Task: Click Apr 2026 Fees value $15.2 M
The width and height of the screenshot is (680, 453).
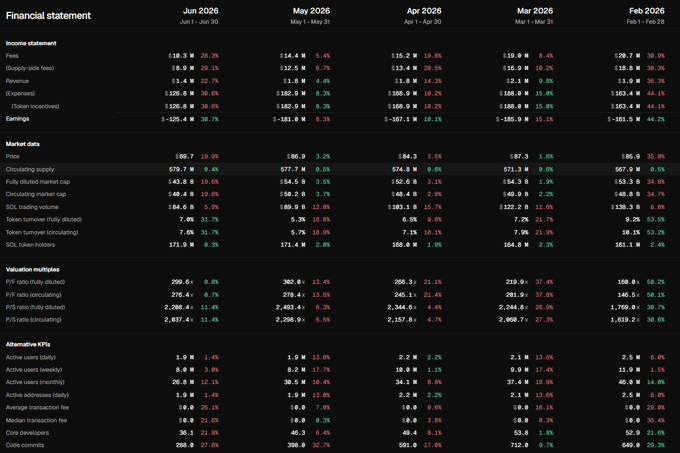Action: coord(404,56)
